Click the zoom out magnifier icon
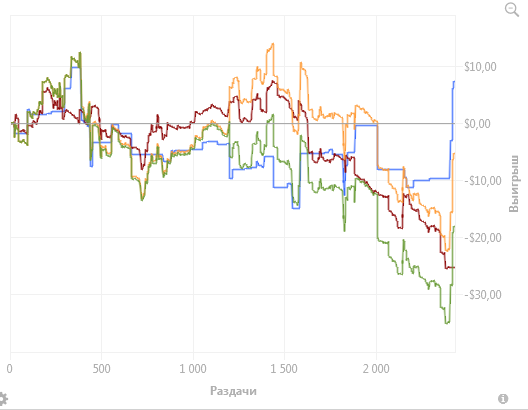 tap(512, 9)
